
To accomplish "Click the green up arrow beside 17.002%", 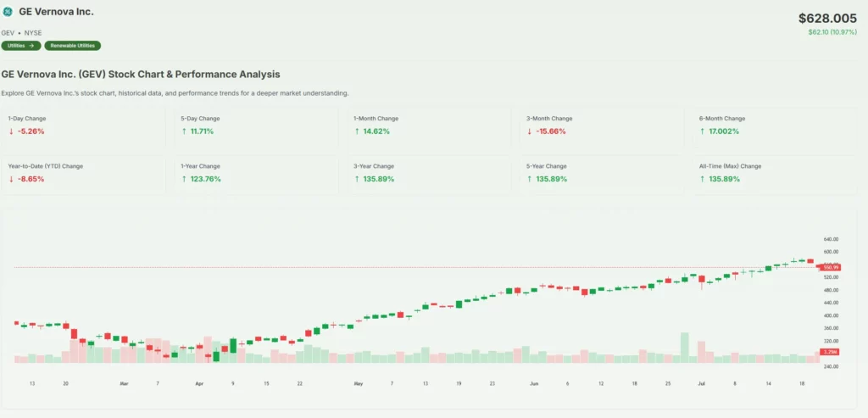I will coord(703,131).
